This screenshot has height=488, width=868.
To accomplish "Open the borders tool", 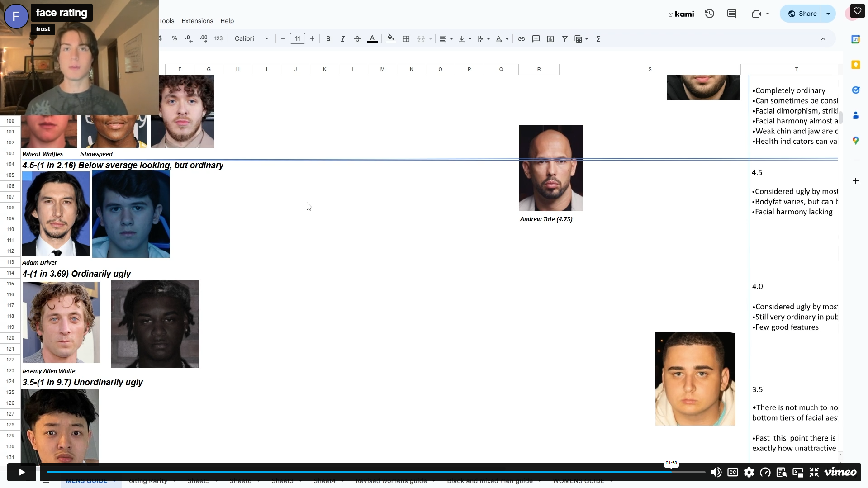I will 406,39.
